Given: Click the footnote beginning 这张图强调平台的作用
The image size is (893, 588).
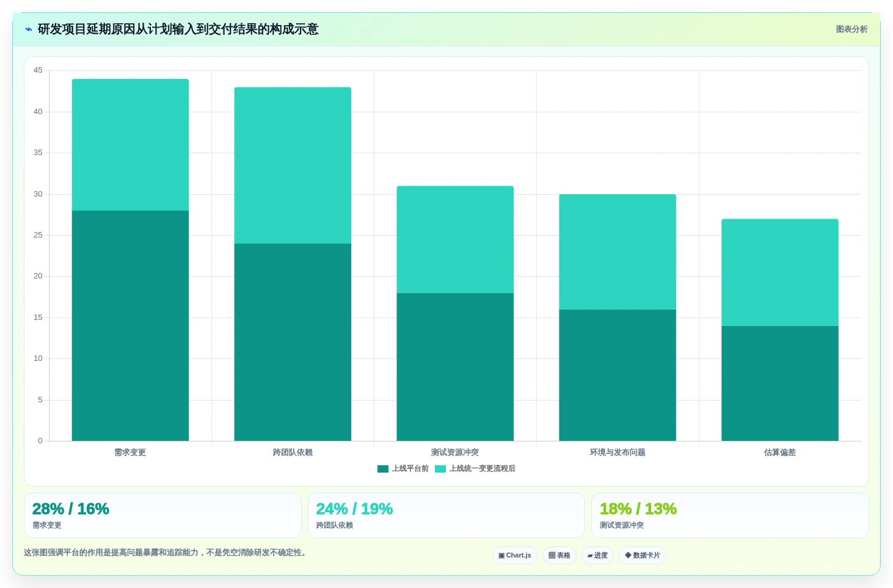Looking at the screenshot, I should click(165, 553).
